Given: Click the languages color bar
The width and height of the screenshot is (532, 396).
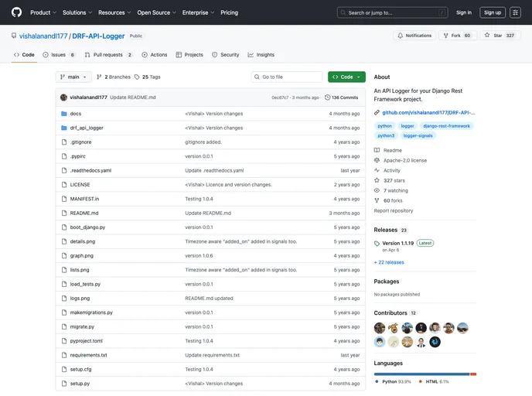Looking at the screenshot, I should [x=425, y=374].
